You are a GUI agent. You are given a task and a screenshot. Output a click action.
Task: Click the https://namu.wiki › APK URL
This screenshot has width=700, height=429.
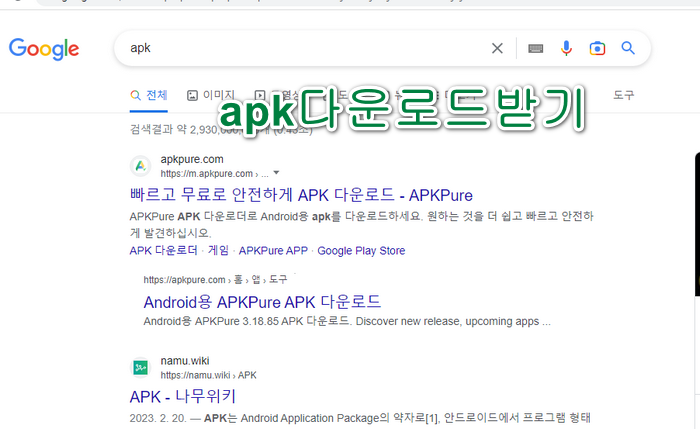pos(208,375)
